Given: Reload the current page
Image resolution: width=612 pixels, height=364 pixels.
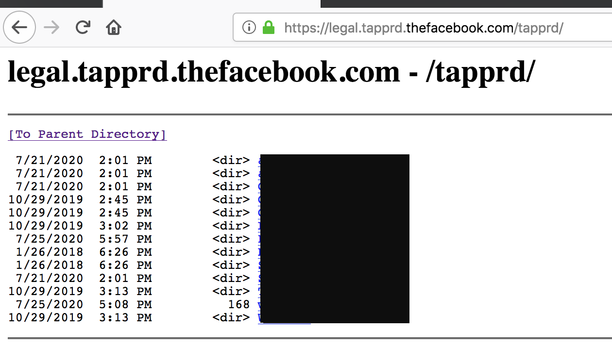Looking at the screenshot, I should point(83,28).
